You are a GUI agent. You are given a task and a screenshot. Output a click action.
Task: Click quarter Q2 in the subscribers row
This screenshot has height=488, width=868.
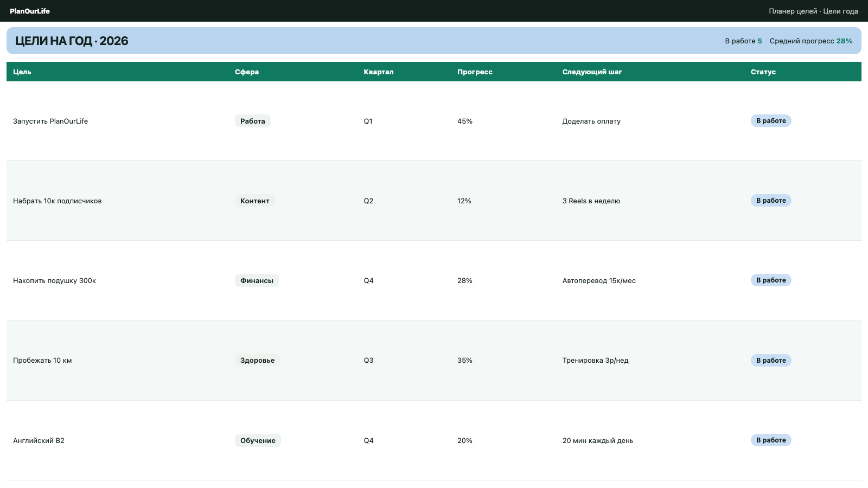pos(368,201)
